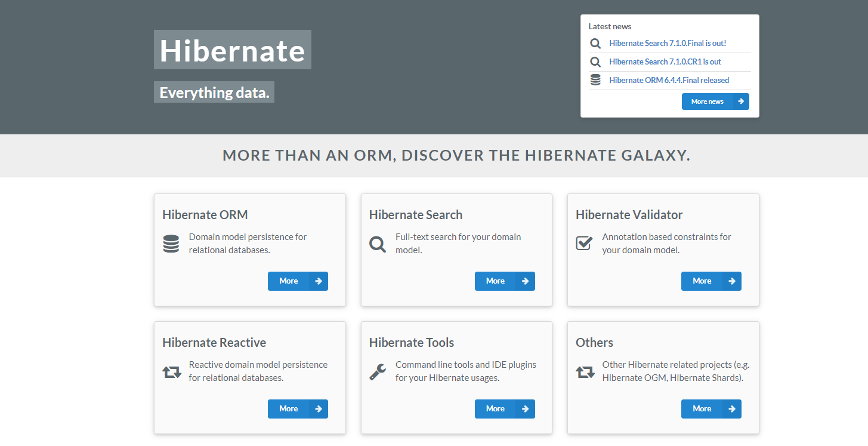Click the magnifier icon in Hibernate Search card

(x=378, y=244)
